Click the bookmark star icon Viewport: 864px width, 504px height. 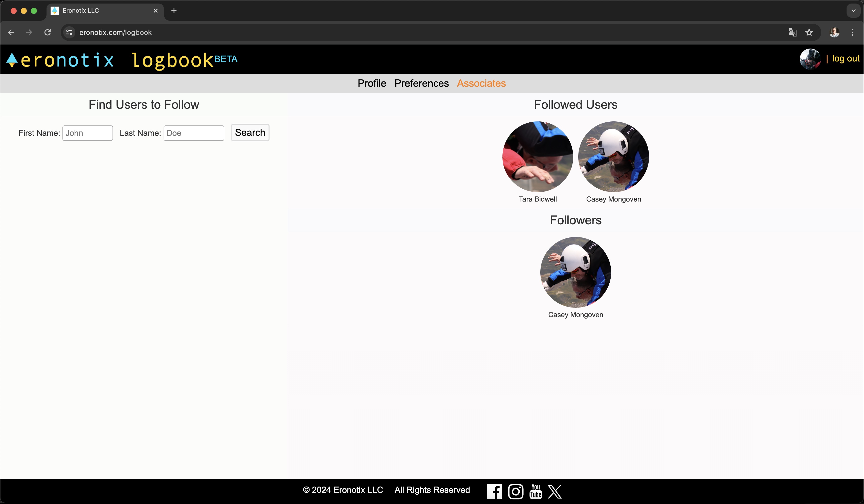(809, 32)
